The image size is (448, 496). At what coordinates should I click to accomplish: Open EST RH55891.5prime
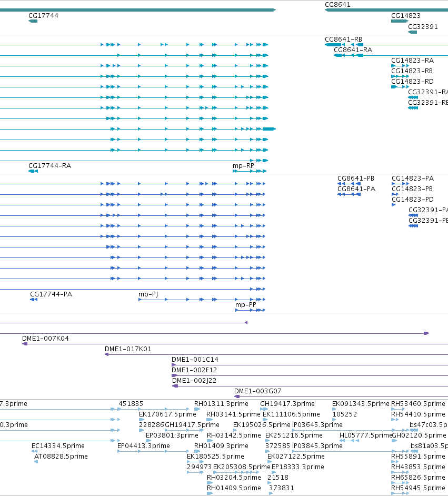coord(418,457)
